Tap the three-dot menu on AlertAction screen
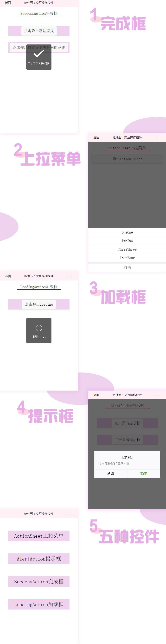The image size is (166, 644). click(x=158, y=395)
